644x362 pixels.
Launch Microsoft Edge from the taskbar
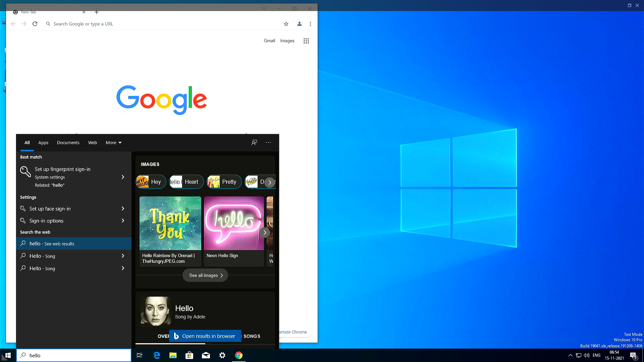tap(156, 355)
